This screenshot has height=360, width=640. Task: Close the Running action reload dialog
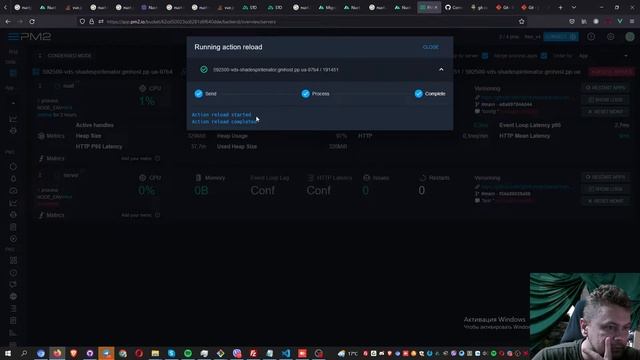coord(431,47)
